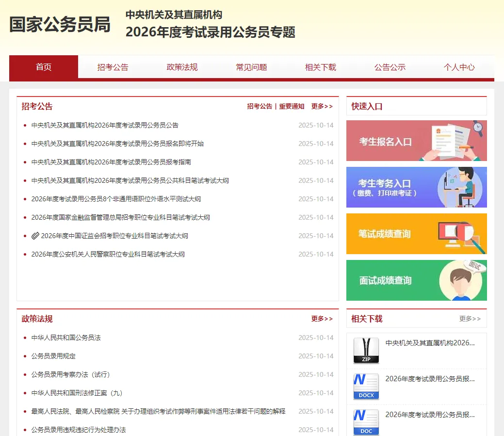Click the 快速入口 panel heading
This screenshot has height=436, width=504.
click(x=367, y=106)
